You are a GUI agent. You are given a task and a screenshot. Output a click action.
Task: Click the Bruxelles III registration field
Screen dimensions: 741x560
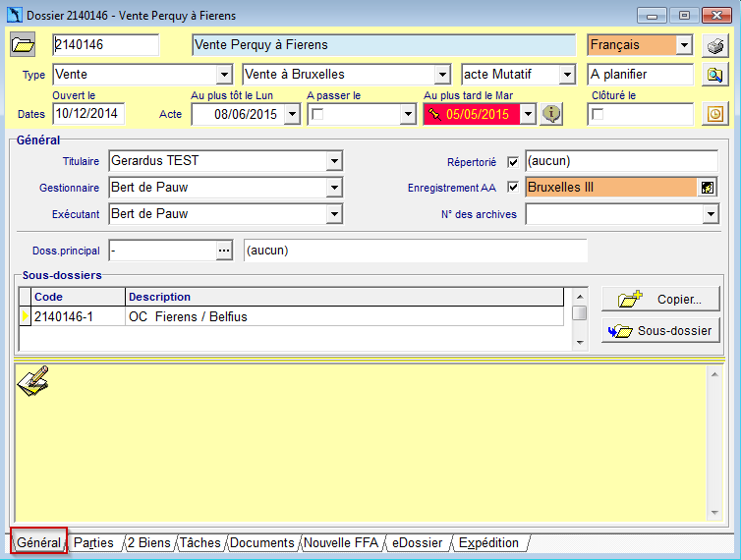pos(611,188)
